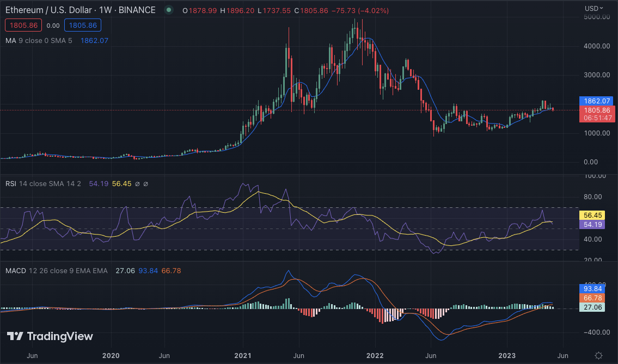Screen dimensions: 618x364
Task: Select the MA 9 close indicator legend
Action: point(39,41)
